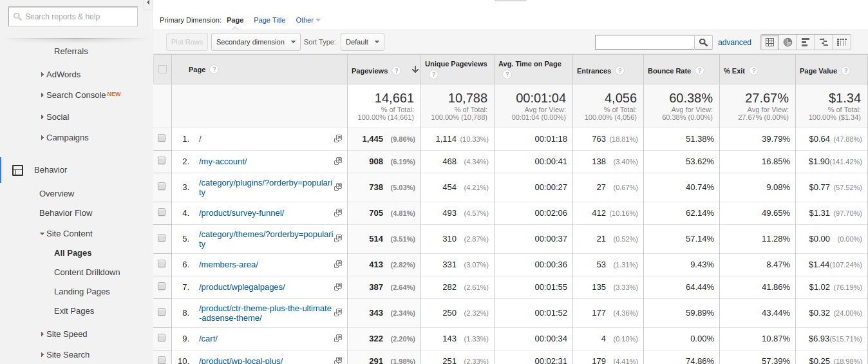
Task: Open help tooltip for Pageviews column
Action: [397, 71]
